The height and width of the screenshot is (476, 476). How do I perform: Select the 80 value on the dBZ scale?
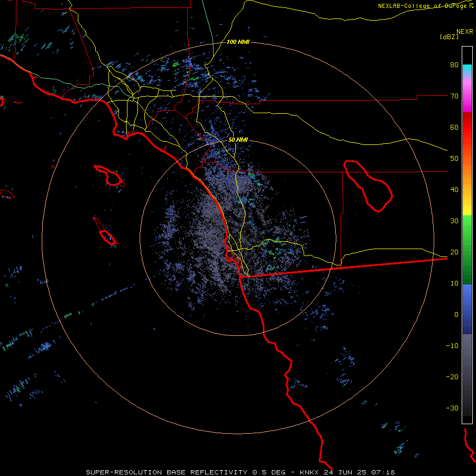(x=454, y=65)
